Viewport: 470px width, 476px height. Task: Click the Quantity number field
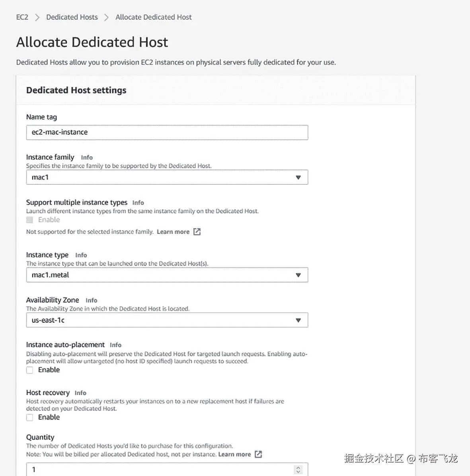point(167,469)
